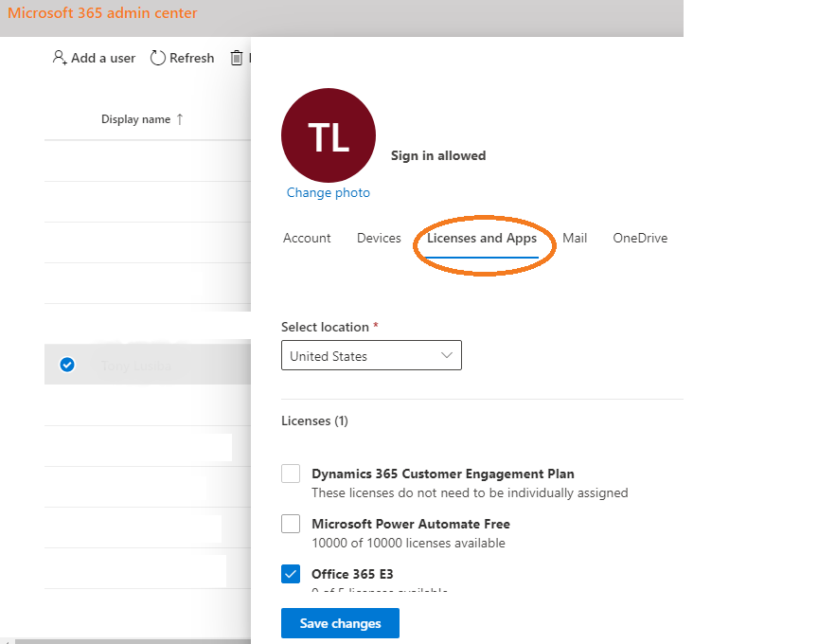Select the Licenses and Apps tab
This screenshot has width=818, height=644.
click(482, 239)
